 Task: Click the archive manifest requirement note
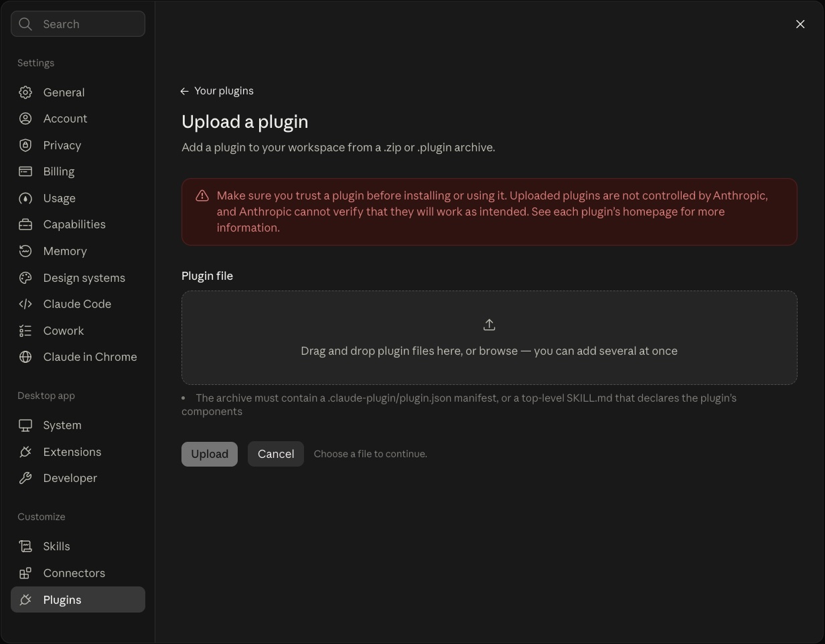[459, 404]
